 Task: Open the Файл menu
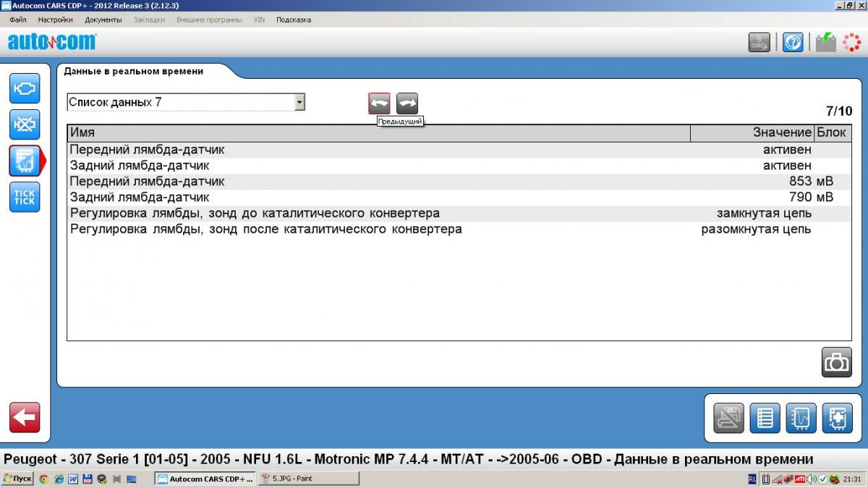pos(18,20)
